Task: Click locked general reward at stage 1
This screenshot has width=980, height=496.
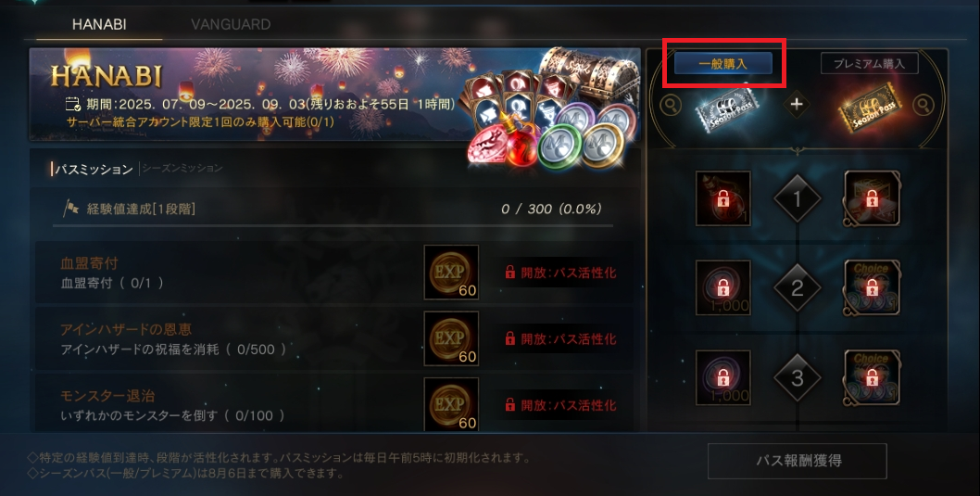Action: tap(723, 198)
